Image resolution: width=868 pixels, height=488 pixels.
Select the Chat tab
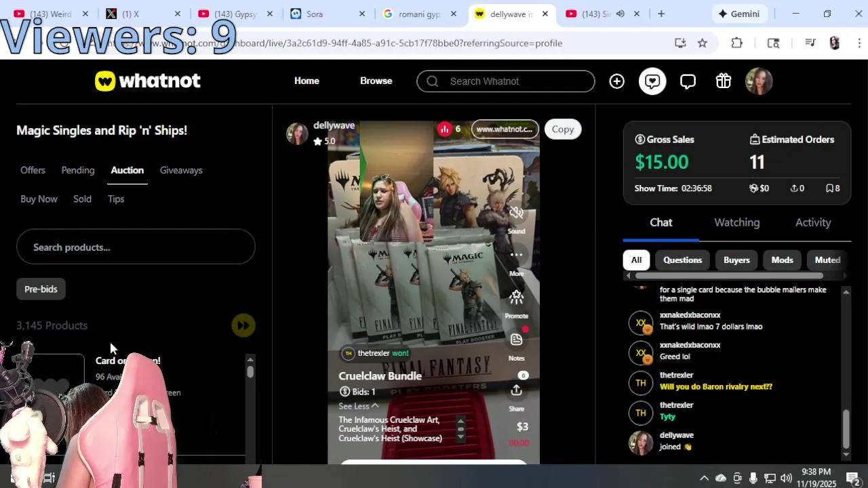(x=661, y=222)
